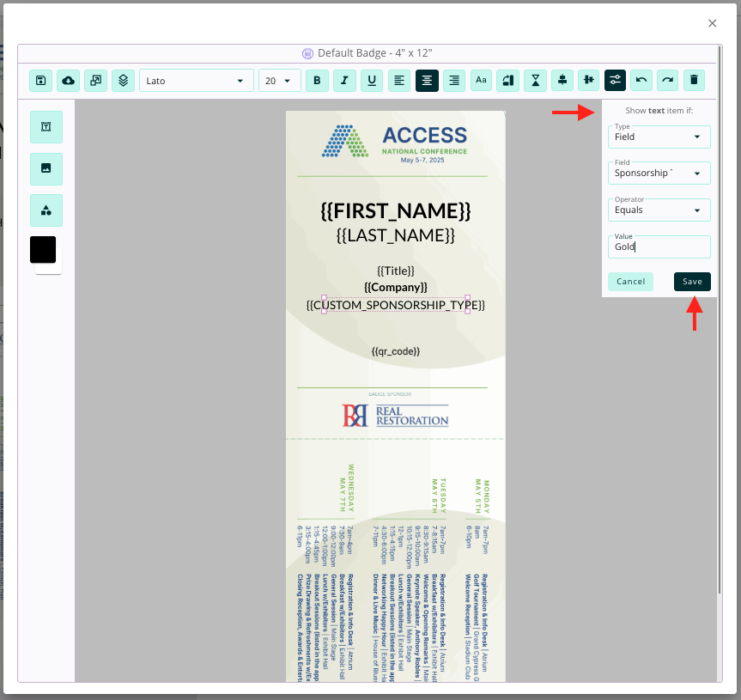Image resolution: width=741 pixels, height=700 pixels.
Task: Click the redo icon
Action: (x=667, y=81)
